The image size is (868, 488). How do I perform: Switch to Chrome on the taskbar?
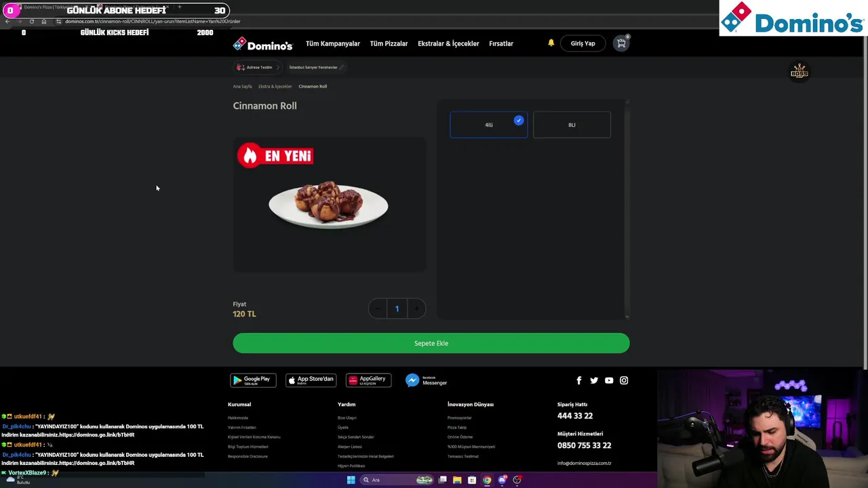tap(487, 480)
